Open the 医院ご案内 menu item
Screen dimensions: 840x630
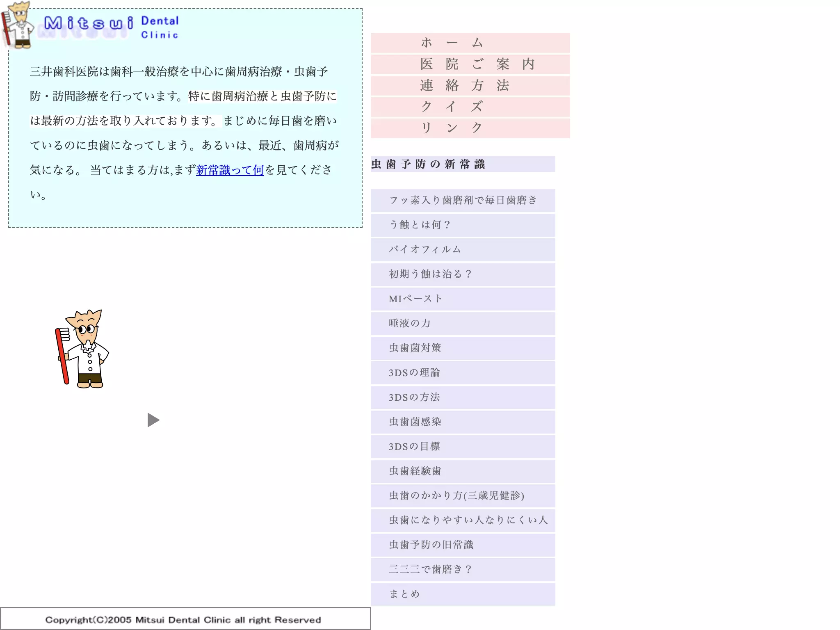pos(470,64)
